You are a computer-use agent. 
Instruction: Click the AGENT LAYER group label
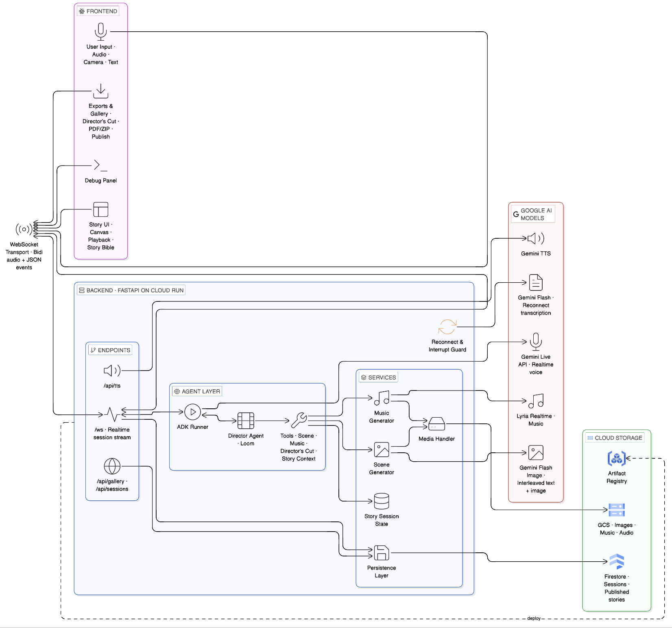[x=197, y=391]
